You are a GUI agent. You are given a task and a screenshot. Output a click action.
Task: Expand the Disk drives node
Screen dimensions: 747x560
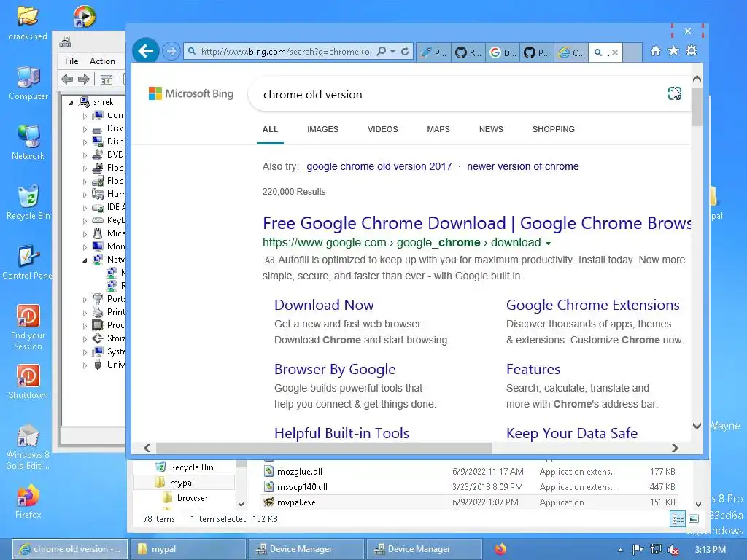click(85, 129)
